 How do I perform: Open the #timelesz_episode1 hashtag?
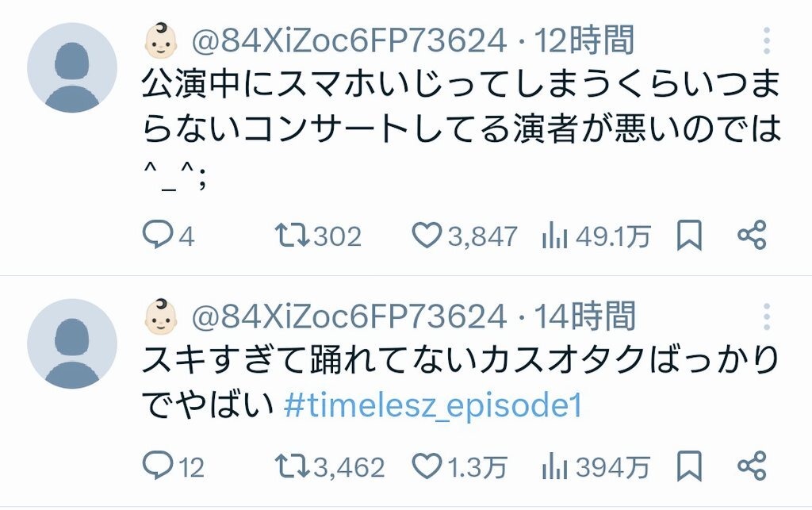point(434,405)
